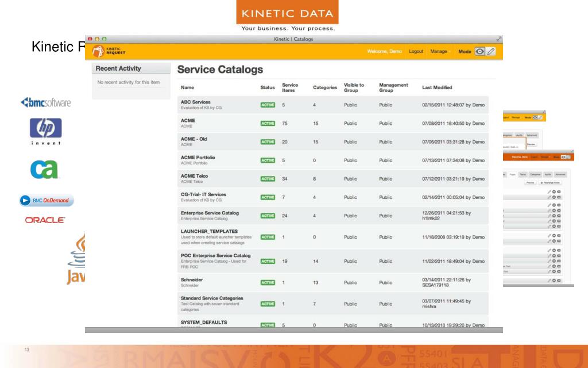Screen dimensions: 588x368
Task: Open the ACME Telco catalog
Action: [x=194, y=176]
